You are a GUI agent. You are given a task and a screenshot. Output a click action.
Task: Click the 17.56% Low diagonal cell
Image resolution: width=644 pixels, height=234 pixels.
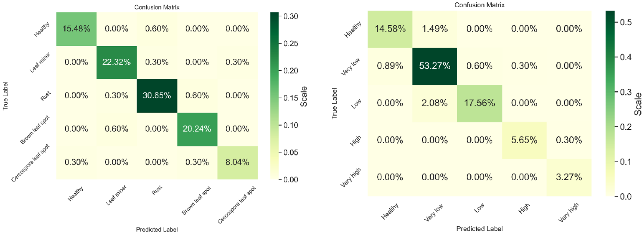(479, 103)
